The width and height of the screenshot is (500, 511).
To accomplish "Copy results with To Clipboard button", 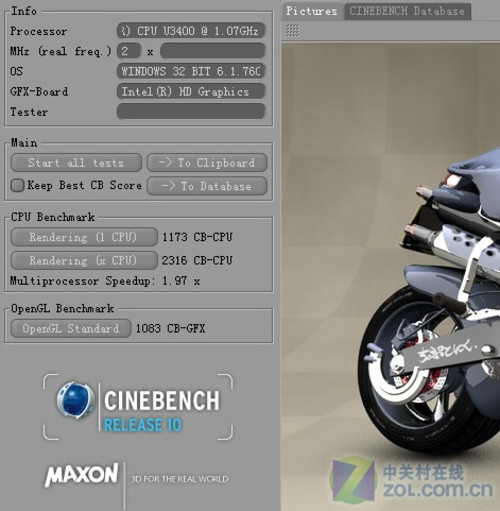I will tap(207, 163).
